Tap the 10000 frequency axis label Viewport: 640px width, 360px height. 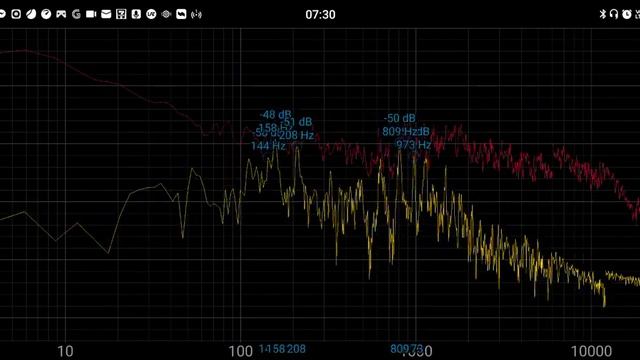click(x=591, y=351)
